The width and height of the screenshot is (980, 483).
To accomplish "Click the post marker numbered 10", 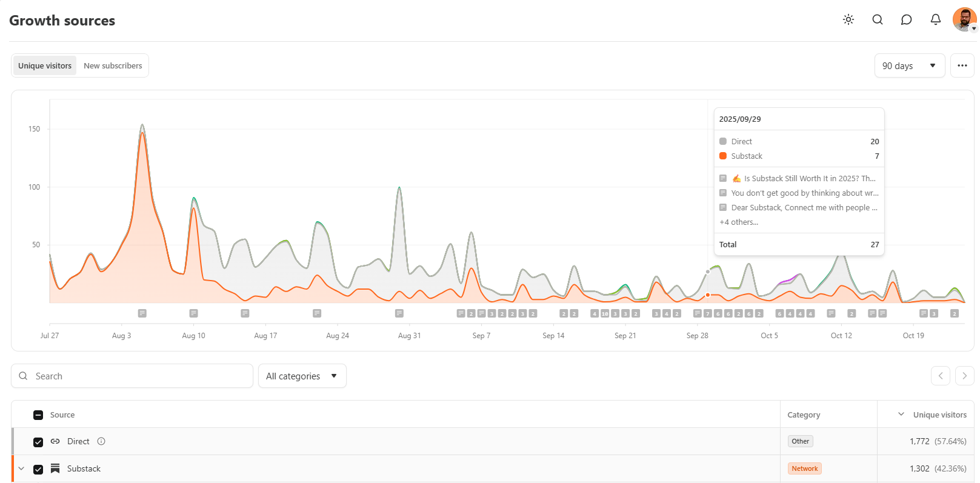I will coord(605,313).
